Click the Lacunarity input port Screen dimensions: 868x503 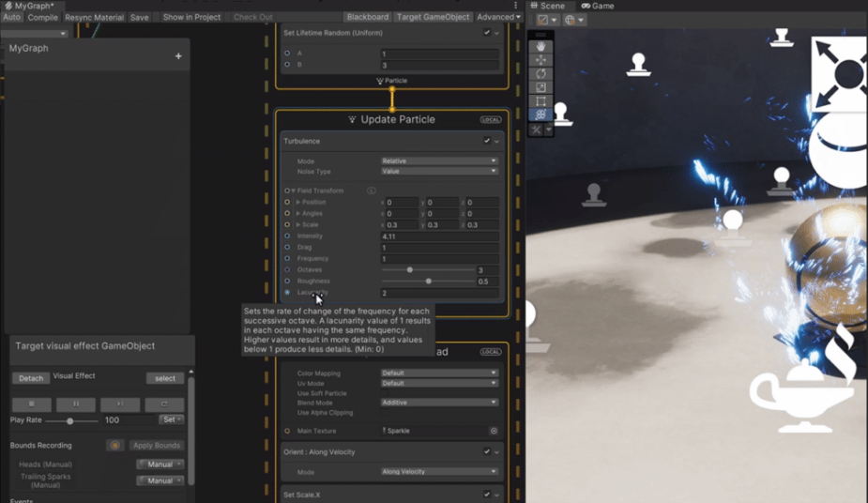tap(287, 292)
